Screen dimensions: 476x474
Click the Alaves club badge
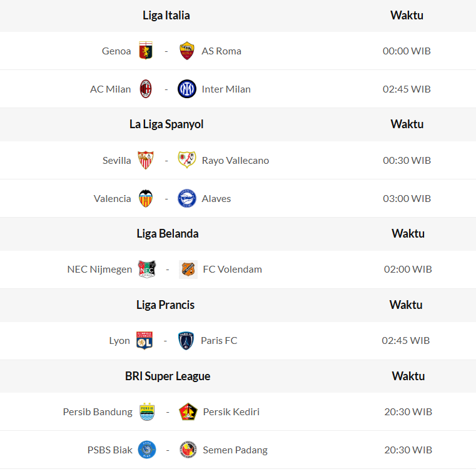186,198
